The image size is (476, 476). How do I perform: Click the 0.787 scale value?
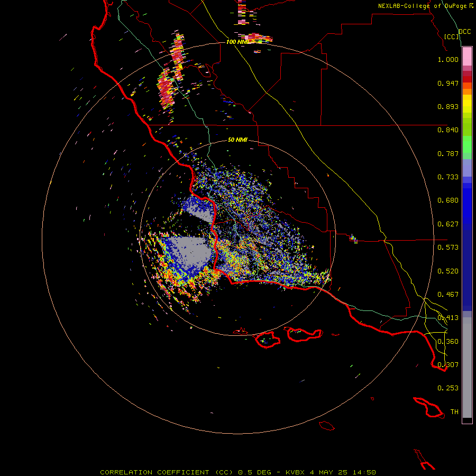(448, 153)
